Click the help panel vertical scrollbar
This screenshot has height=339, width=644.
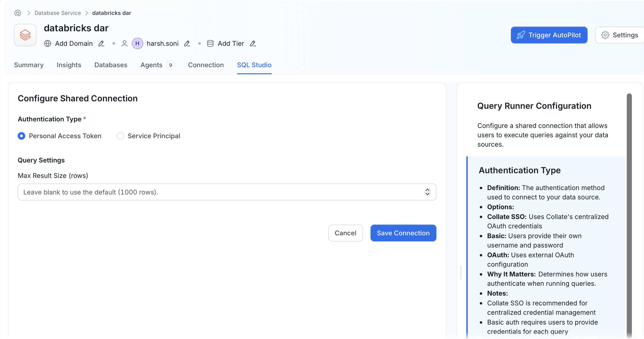(x=629, y=216)
